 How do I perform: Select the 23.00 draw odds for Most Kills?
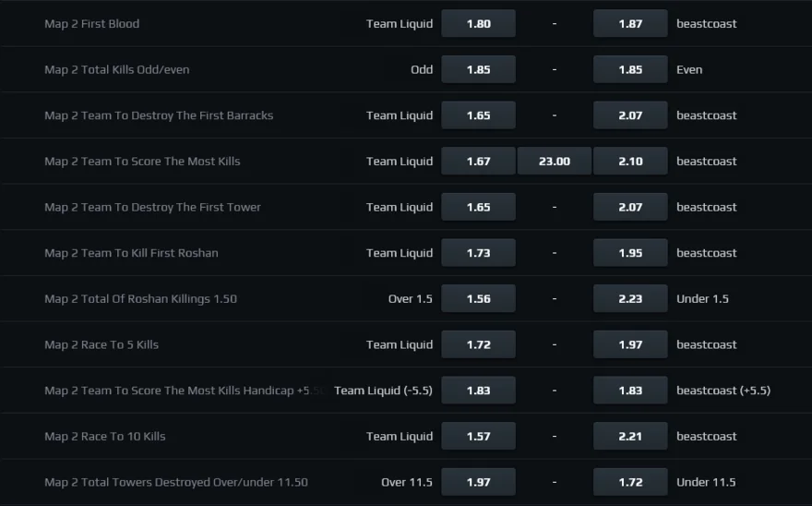point(555,162)
